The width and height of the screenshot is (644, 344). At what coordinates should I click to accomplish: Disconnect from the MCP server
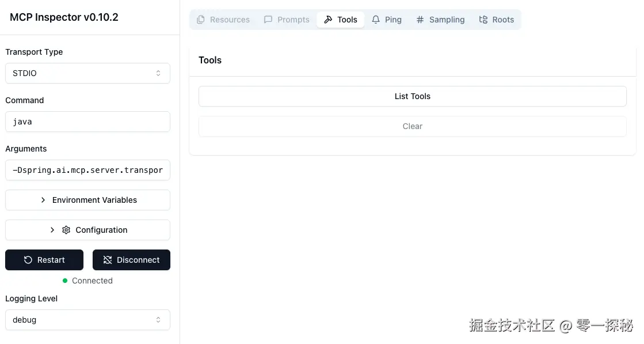[131, 260]
